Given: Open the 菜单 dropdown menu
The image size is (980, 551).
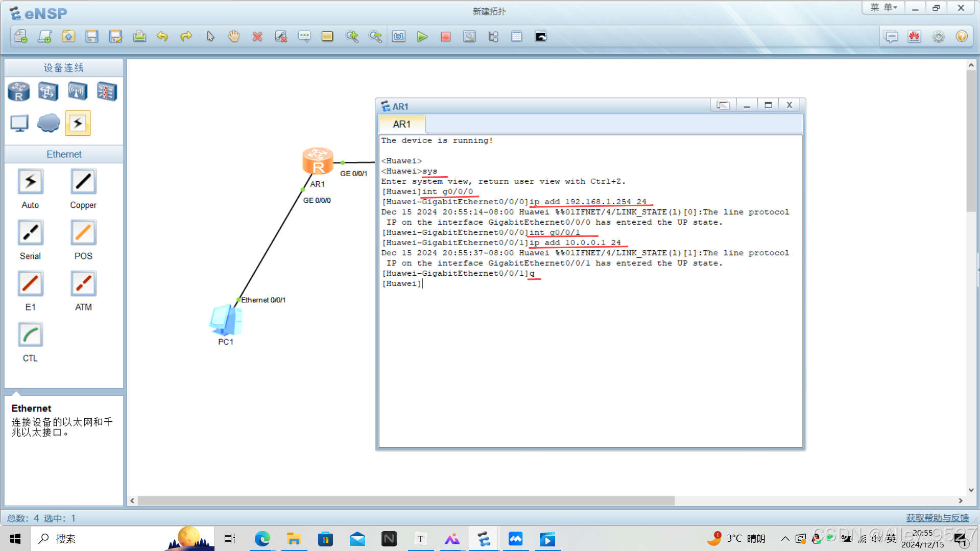Looking at the screenshot, I should 883,8.
